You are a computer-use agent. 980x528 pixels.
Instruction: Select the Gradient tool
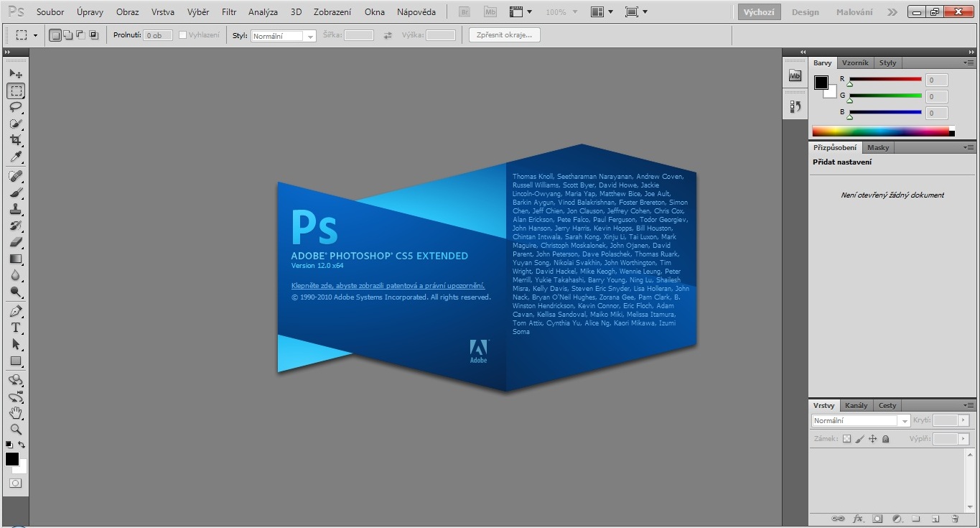(x=15, y=259)
